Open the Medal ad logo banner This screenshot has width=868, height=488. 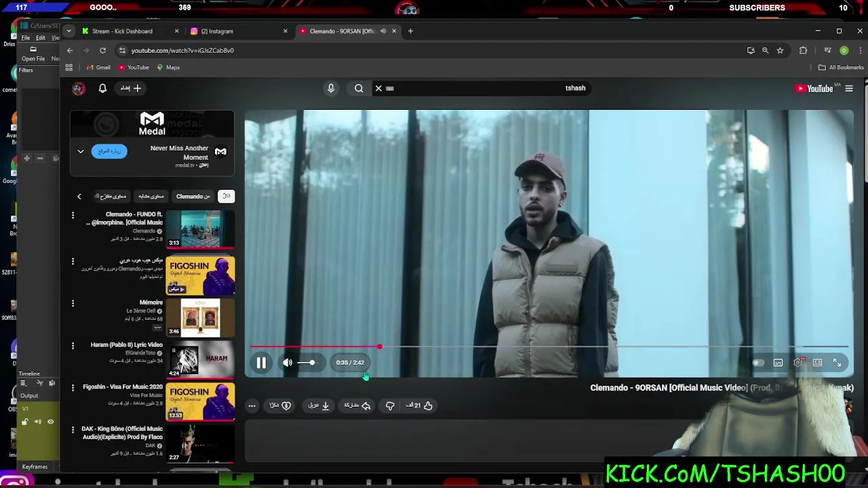click(x=152, y=124)
